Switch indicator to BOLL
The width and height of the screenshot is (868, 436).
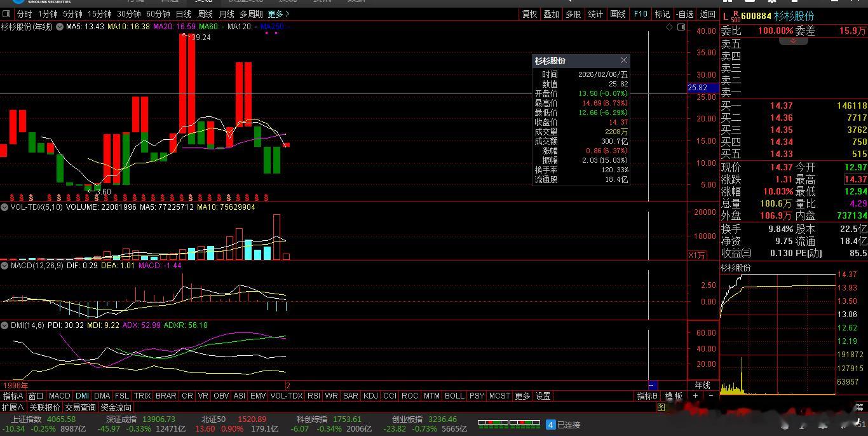coord(454,396)
